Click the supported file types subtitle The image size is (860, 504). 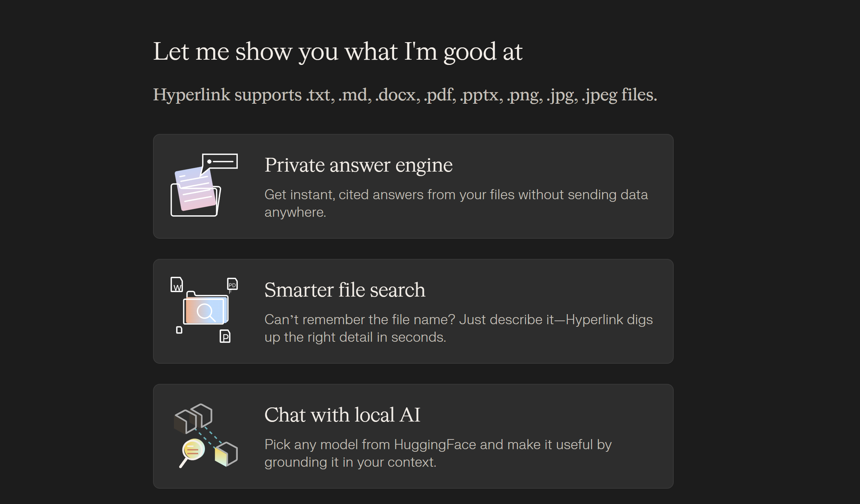[x=405, y=95]
